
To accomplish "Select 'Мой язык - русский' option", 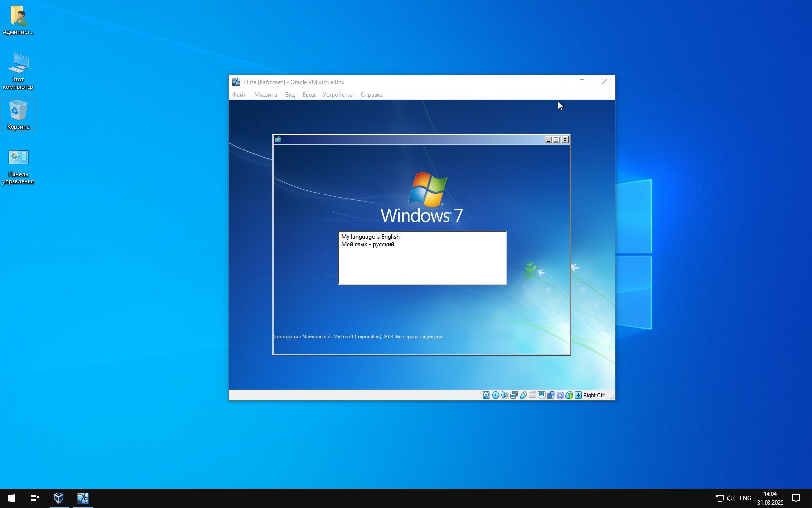I will 367,244.
